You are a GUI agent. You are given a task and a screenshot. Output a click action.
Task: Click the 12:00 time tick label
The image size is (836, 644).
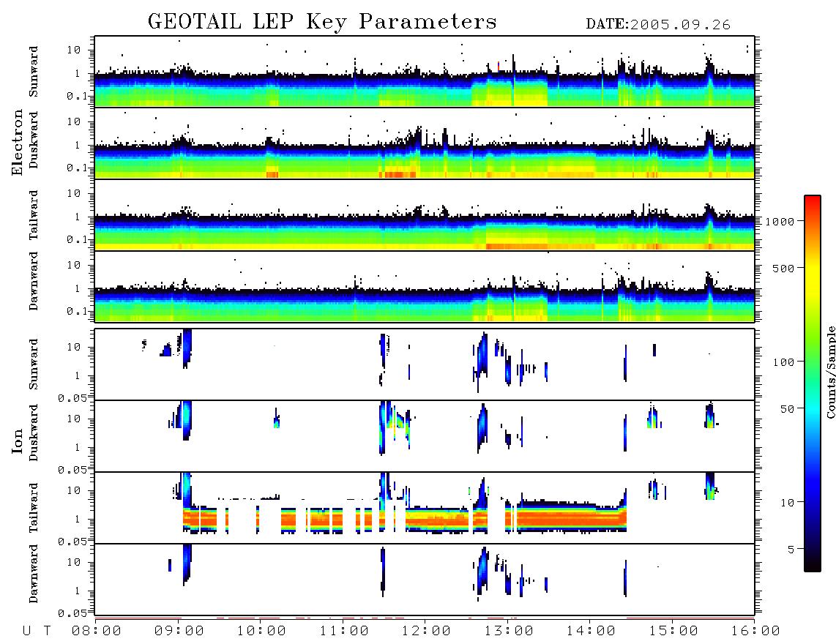(427, 632)
